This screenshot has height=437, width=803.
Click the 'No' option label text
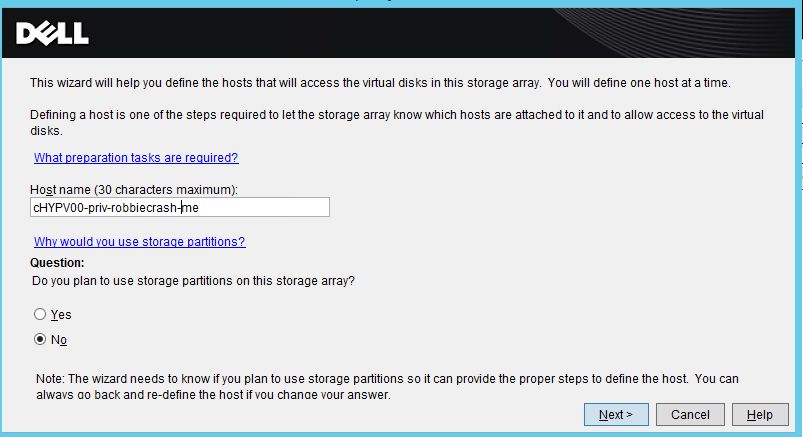pyautogui.click(x=59, y=340)
